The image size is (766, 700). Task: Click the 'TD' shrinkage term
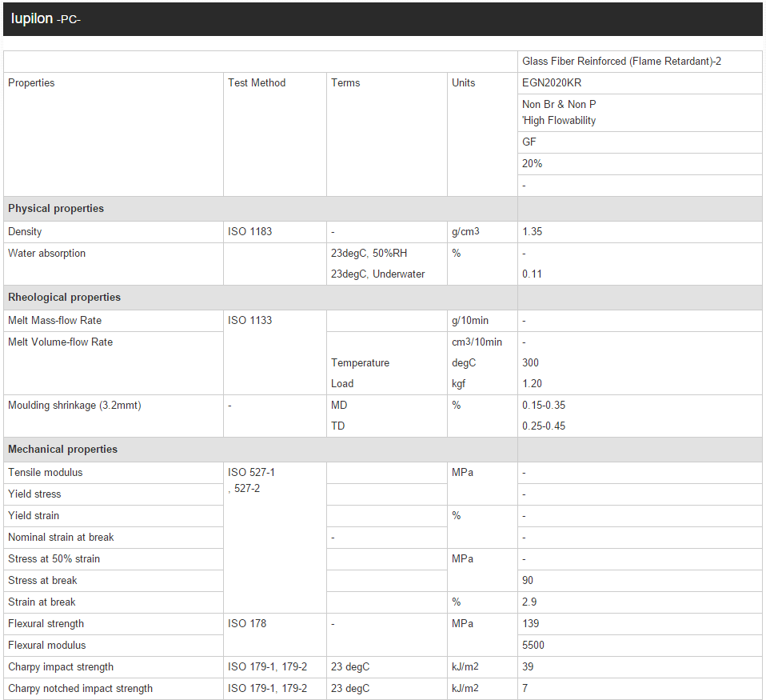tap(338, 426)
